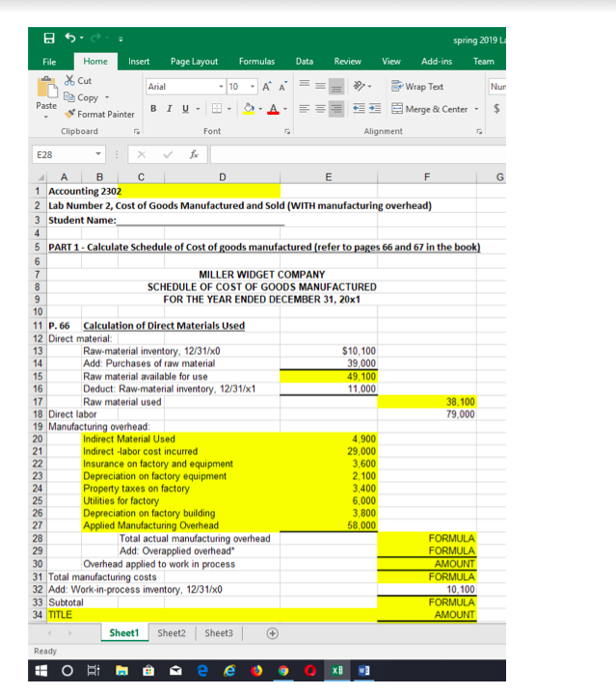Switch to the View tab
The width and height of the screenshot is (616, 694).
click(391, 62)
